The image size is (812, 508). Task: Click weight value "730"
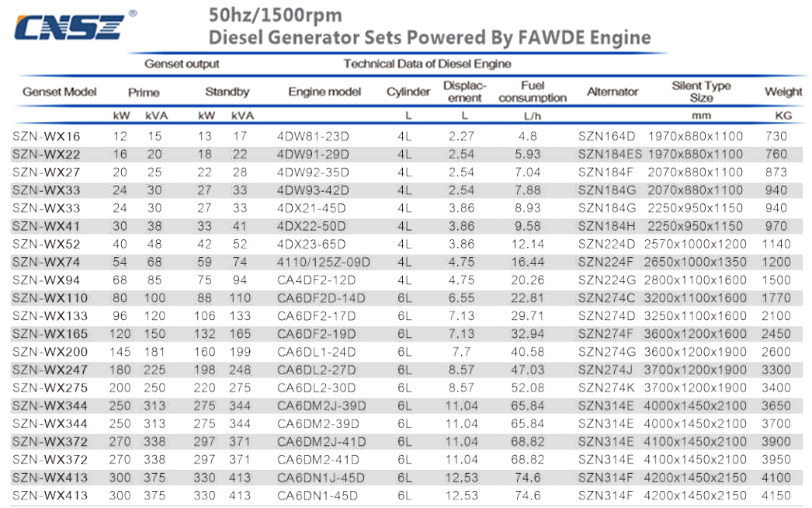(776, 137)
